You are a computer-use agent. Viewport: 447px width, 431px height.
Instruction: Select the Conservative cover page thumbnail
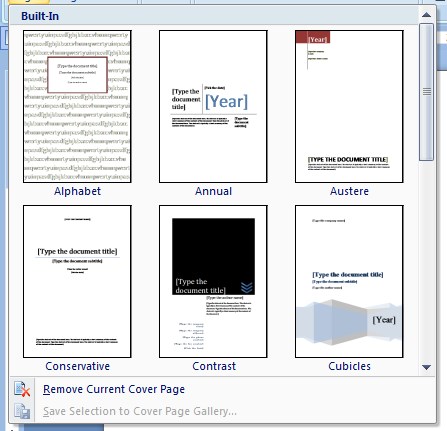(x=77, y=281)
